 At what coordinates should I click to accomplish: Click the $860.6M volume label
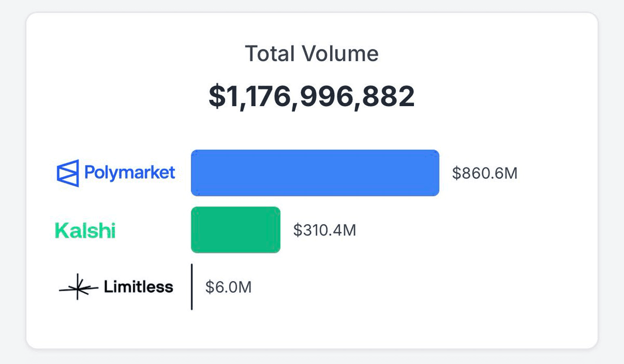point(484,173)
